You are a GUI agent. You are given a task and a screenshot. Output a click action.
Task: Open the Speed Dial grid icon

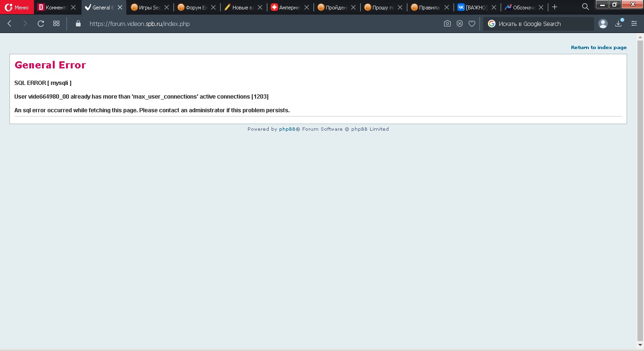click(57, 24)
